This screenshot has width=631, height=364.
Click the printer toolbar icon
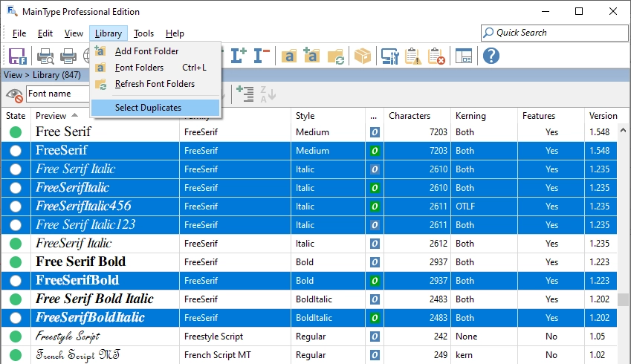68,56
